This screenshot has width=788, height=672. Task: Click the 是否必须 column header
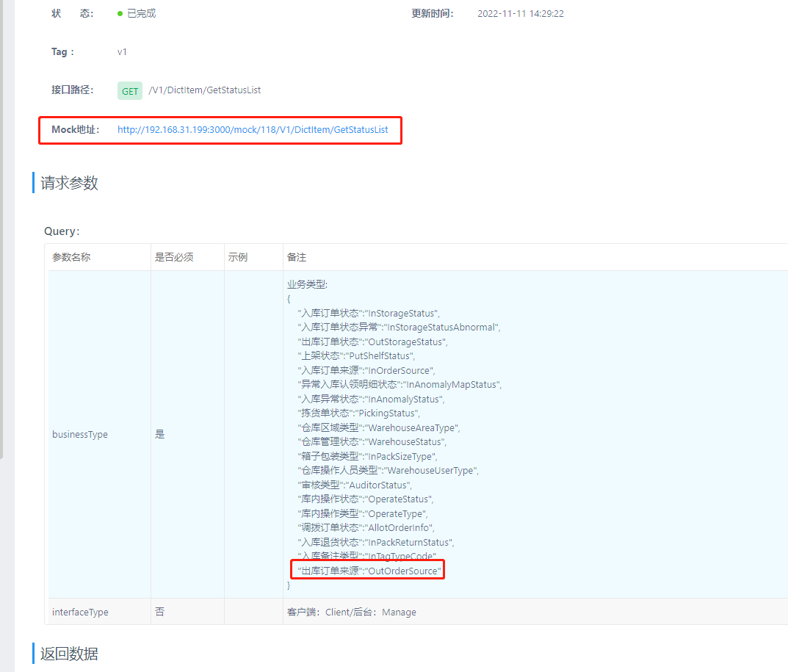[173, 258]
